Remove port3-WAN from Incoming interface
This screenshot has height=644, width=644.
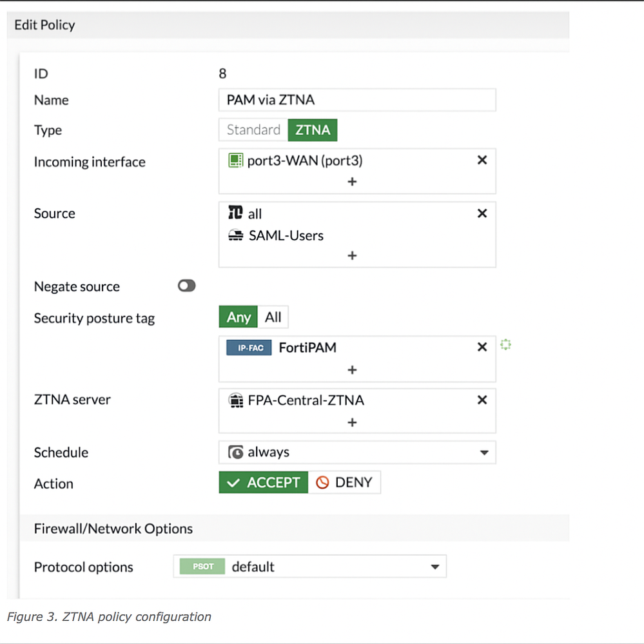[482, 161]
